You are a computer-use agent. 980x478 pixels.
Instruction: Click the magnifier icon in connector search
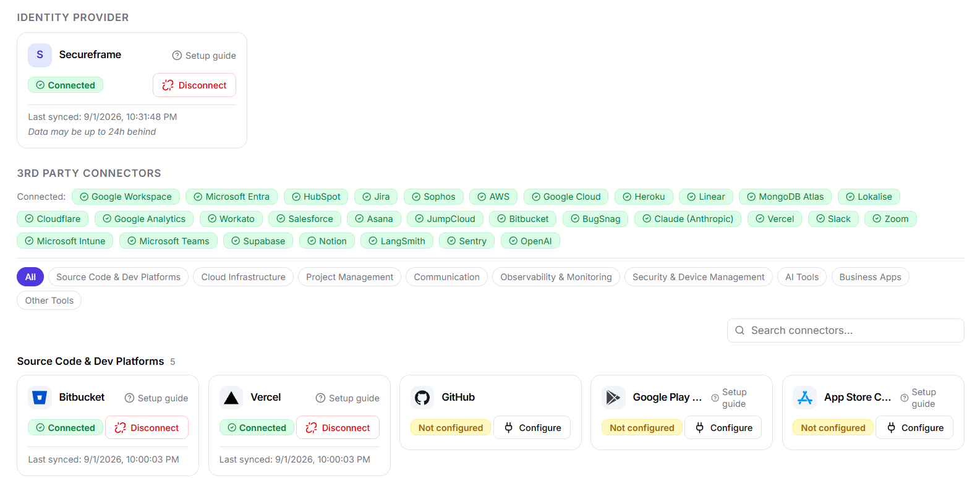pos(739,331)
